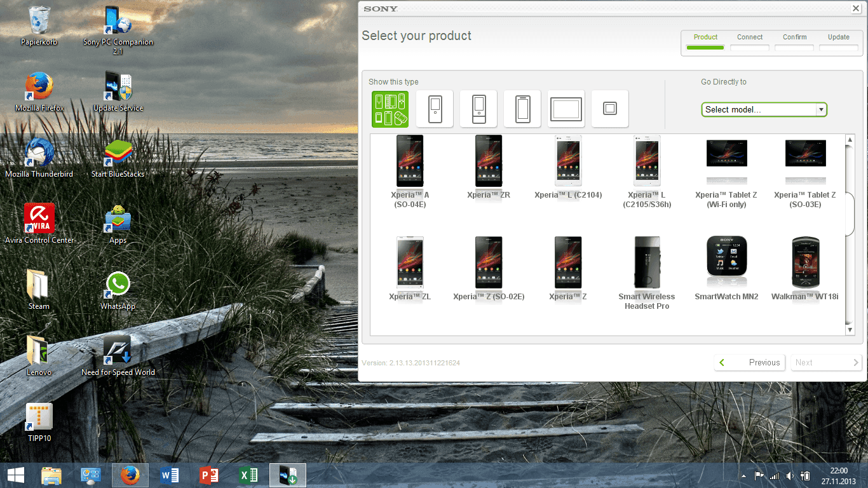Select the WhatsApp desktop shortcut

coord(118,290)
